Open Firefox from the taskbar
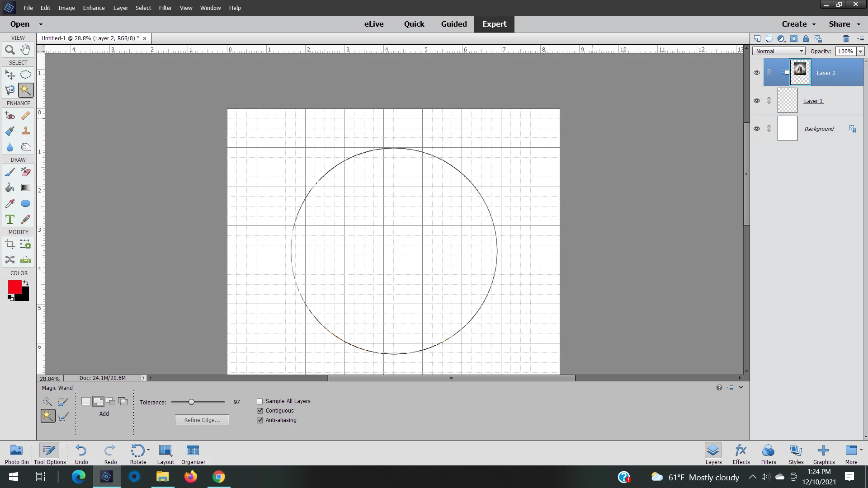The width and height of the screenshot is (868, 488). coord(190,477)
